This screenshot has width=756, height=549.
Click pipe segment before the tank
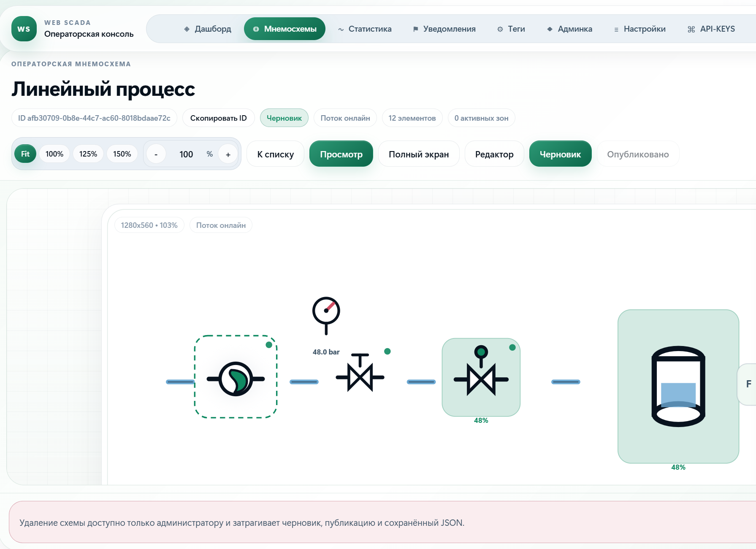[x=566, y=382]
